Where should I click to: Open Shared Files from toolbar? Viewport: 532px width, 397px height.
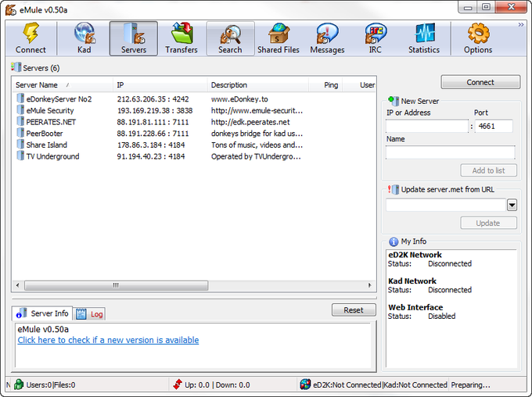[279, 38]
